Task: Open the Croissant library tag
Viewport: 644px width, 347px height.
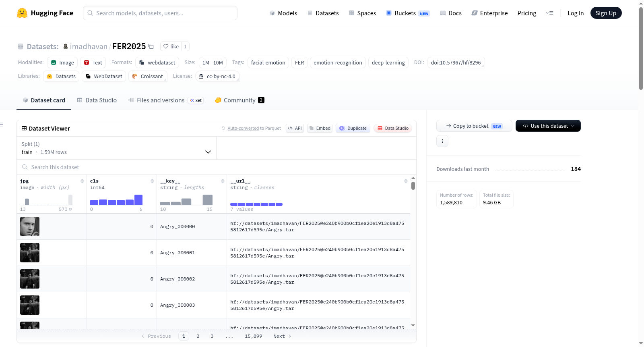Action: click(148, 76)
